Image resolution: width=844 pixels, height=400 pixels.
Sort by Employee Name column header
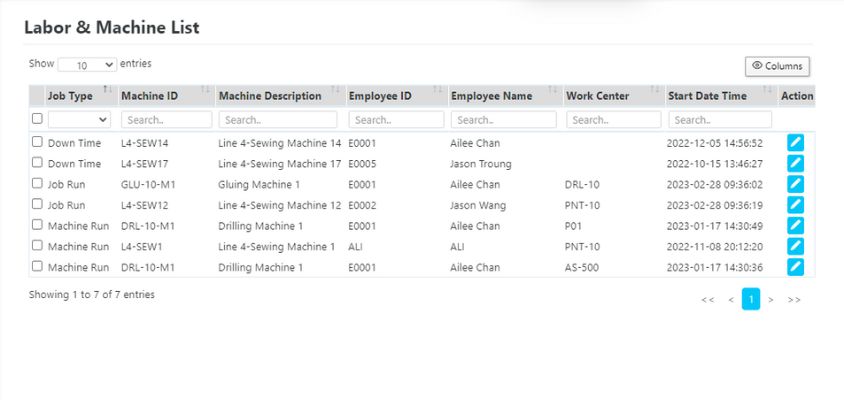point(503,96)
